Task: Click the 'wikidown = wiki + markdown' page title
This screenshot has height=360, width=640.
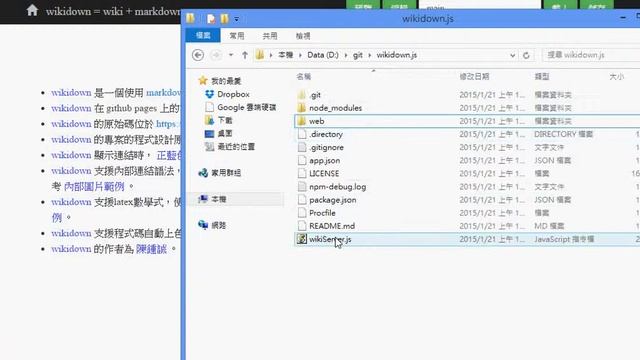Action: (x=113, y=11)
